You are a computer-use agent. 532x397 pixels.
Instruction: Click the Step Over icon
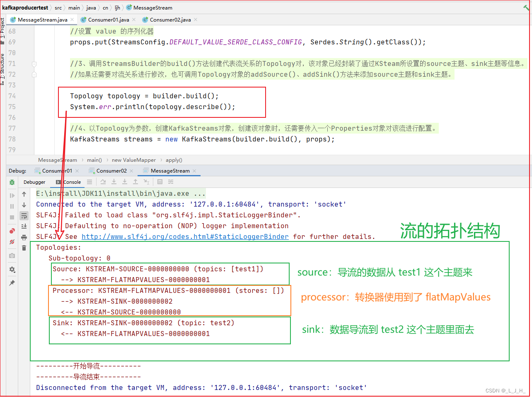click(103, 182)
